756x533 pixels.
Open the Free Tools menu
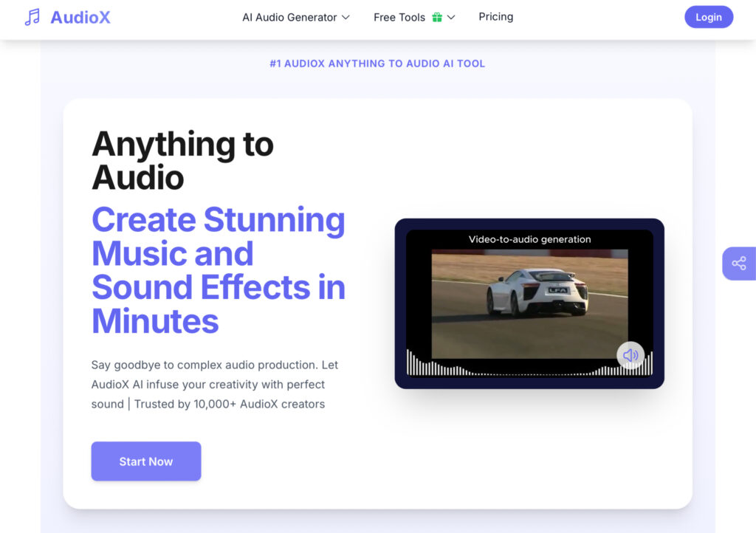(x=414, y=18)
